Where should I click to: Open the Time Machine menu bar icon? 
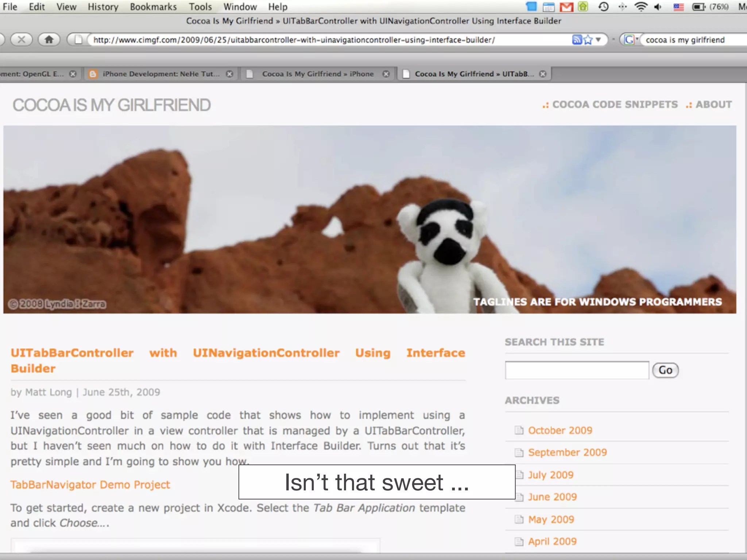[604, 7]
